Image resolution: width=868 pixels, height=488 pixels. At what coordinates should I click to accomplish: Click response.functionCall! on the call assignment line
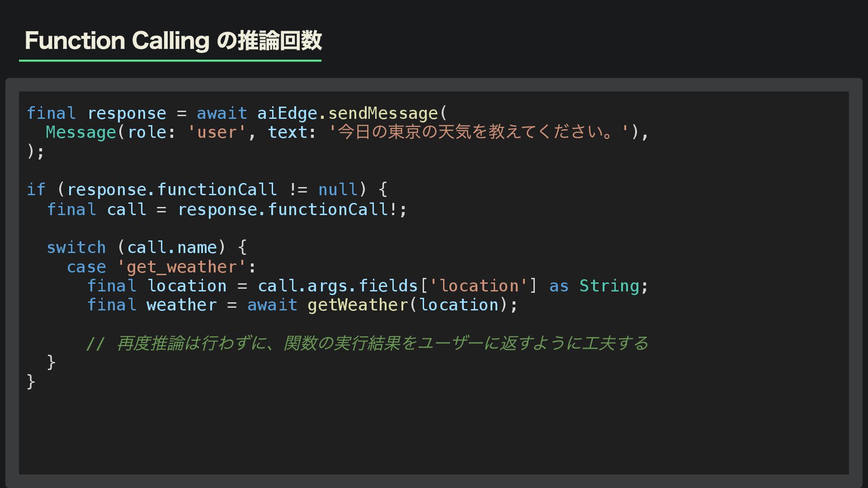(287, 210)
